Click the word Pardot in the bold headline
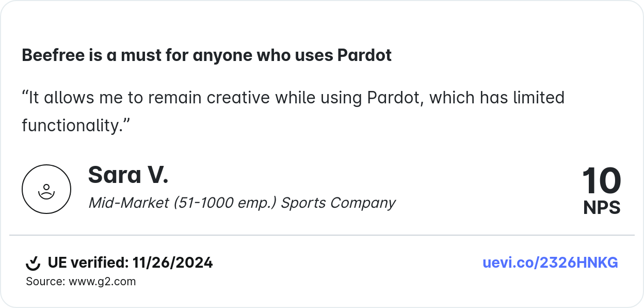644x308 pixels. tap(364, 55)
